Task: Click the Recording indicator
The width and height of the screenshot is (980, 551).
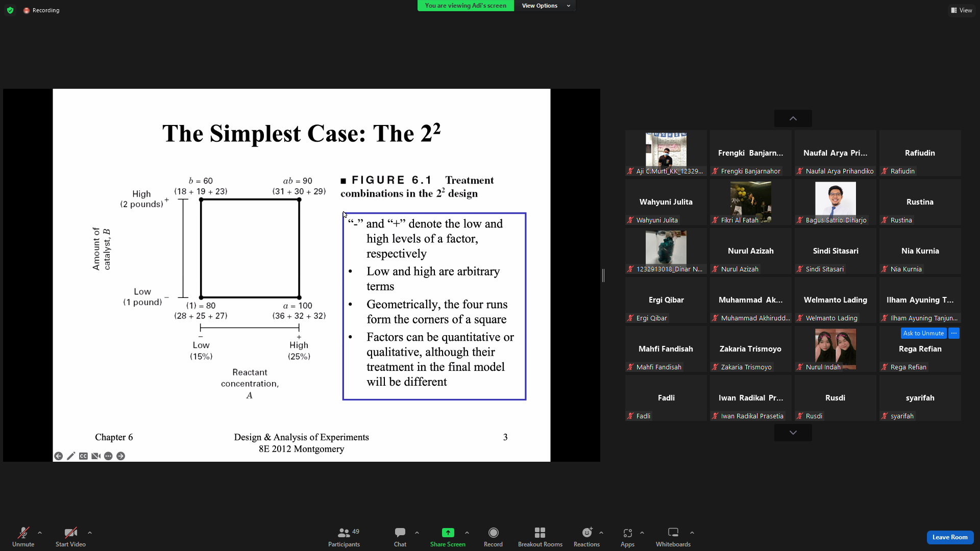Action: point(41,10)
